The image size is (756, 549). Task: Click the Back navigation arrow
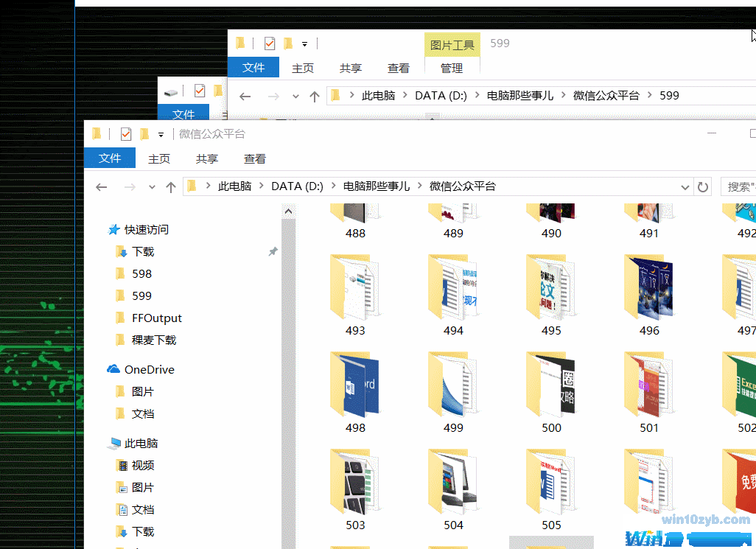(x=101, y=186)
